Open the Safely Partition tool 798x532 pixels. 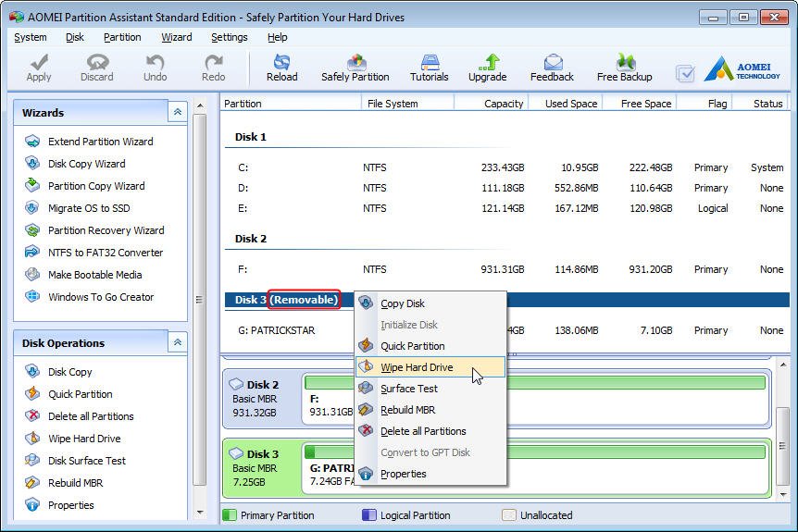tap(355, 62)
